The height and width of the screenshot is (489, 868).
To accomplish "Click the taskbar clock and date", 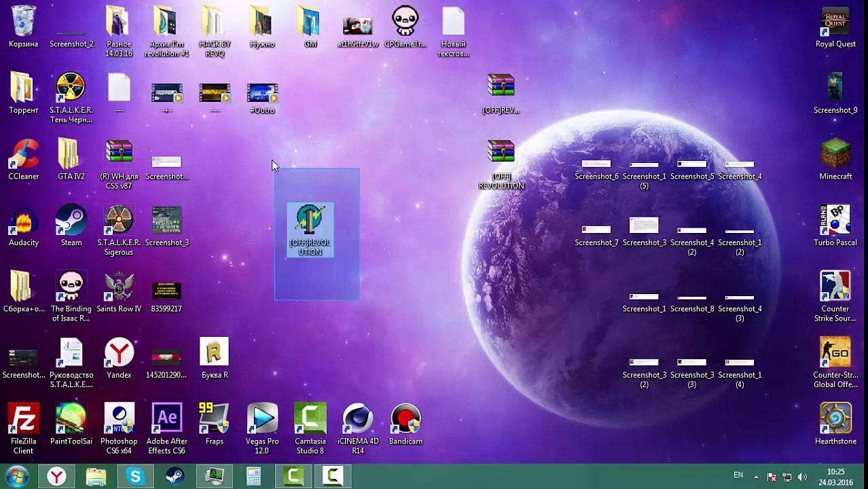I will point(835,477).
